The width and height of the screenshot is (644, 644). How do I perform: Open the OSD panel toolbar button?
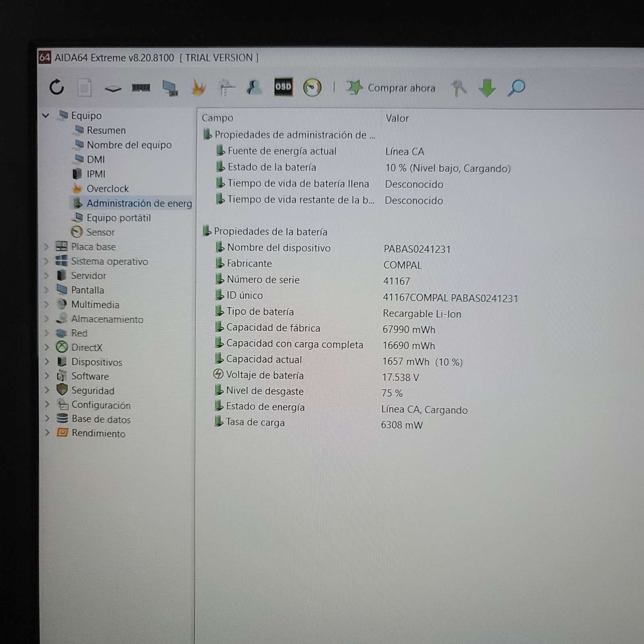[x=283, y=87]
